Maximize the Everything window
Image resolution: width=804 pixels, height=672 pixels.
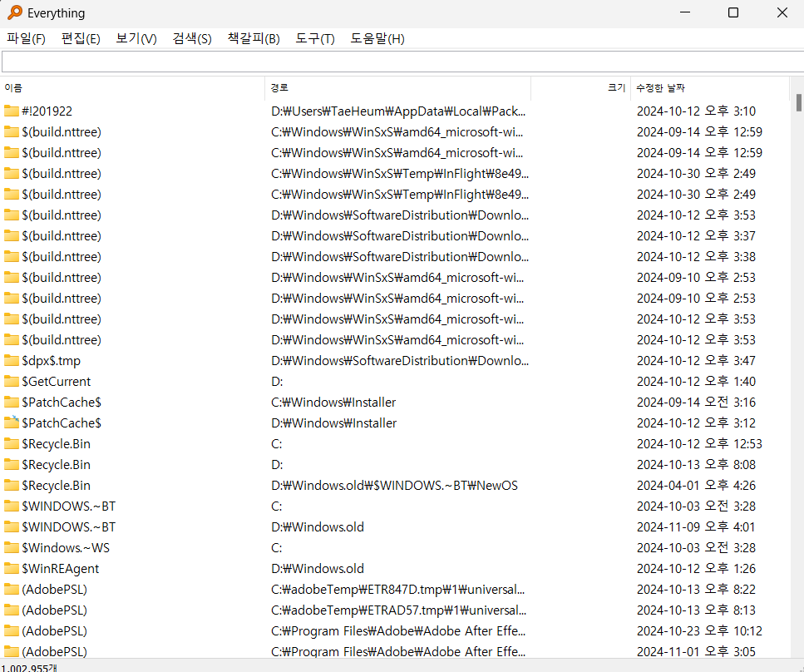[733, 12]
